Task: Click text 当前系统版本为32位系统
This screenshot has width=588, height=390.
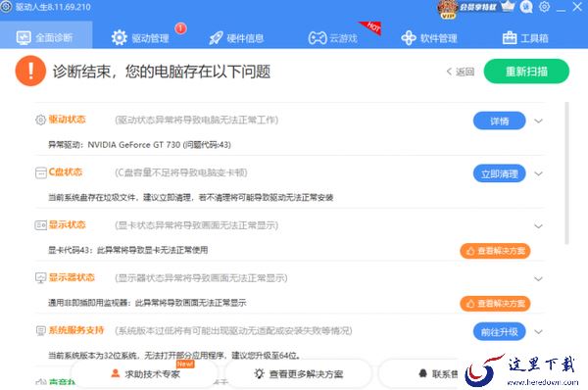Action: coord(173,355)
